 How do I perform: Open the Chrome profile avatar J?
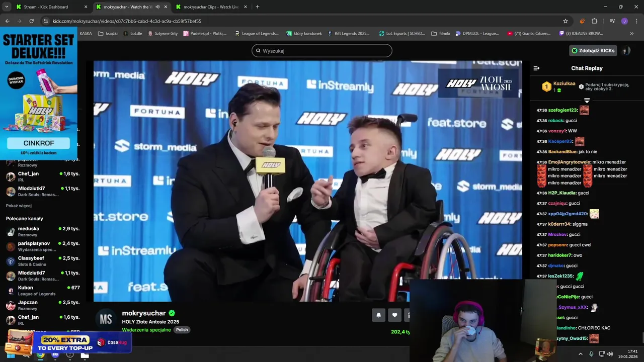pos(624,21)
